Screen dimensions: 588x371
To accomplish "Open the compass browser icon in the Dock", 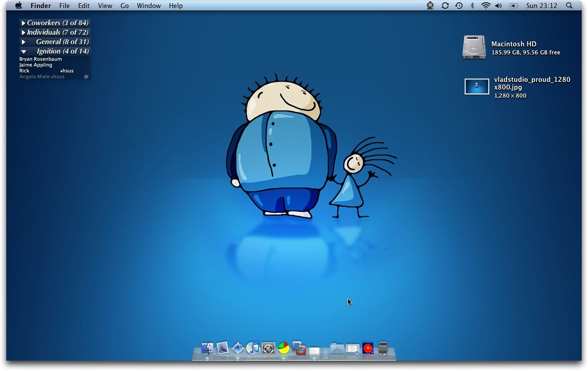I will click(x=238, y=348).
